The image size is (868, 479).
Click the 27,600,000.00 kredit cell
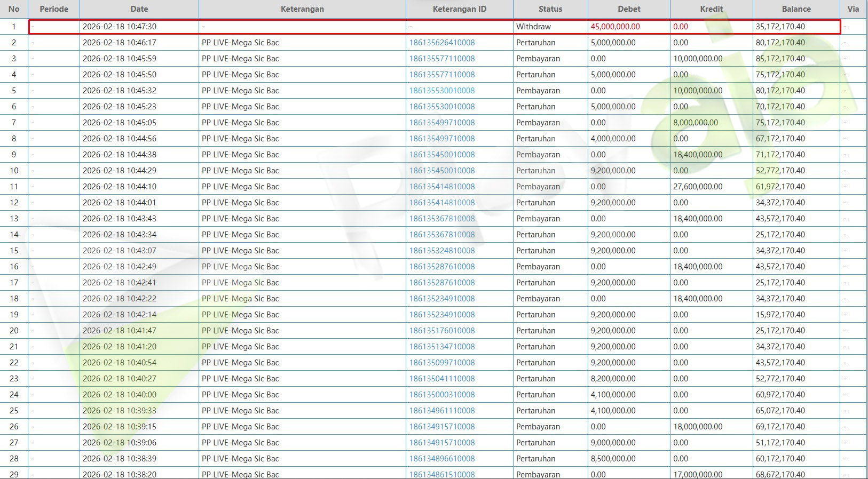[x=698, y=187]
